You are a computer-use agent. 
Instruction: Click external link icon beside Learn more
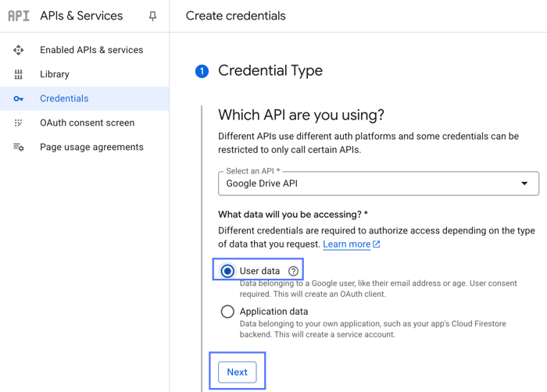click(377, 244)
